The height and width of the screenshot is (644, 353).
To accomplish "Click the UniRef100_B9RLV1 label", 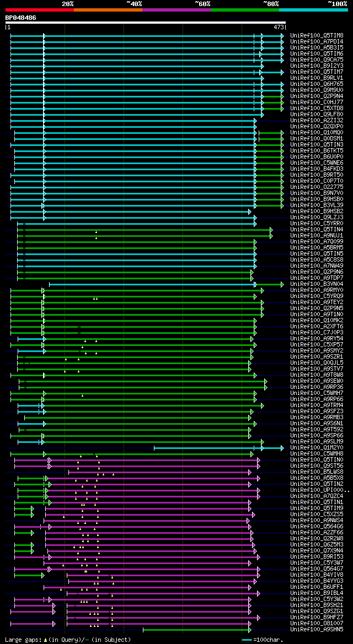I will [x=317, y=78].
